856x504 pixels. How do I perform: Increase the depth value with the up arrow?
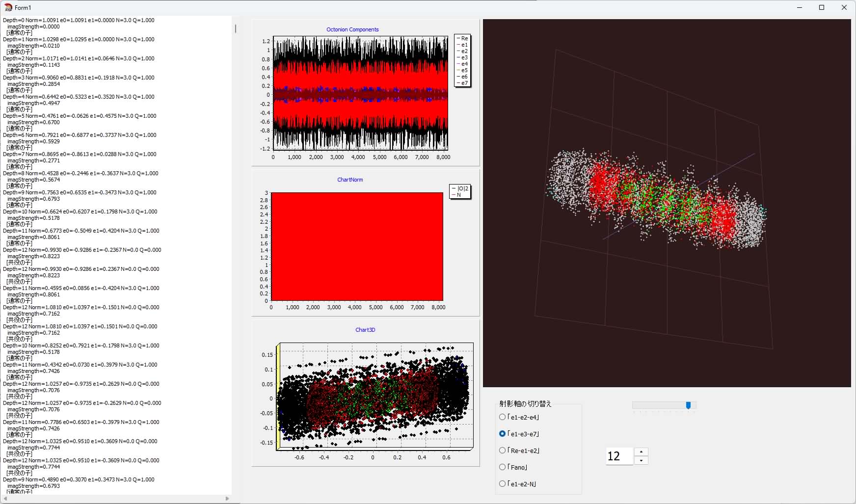coord(641,451)
